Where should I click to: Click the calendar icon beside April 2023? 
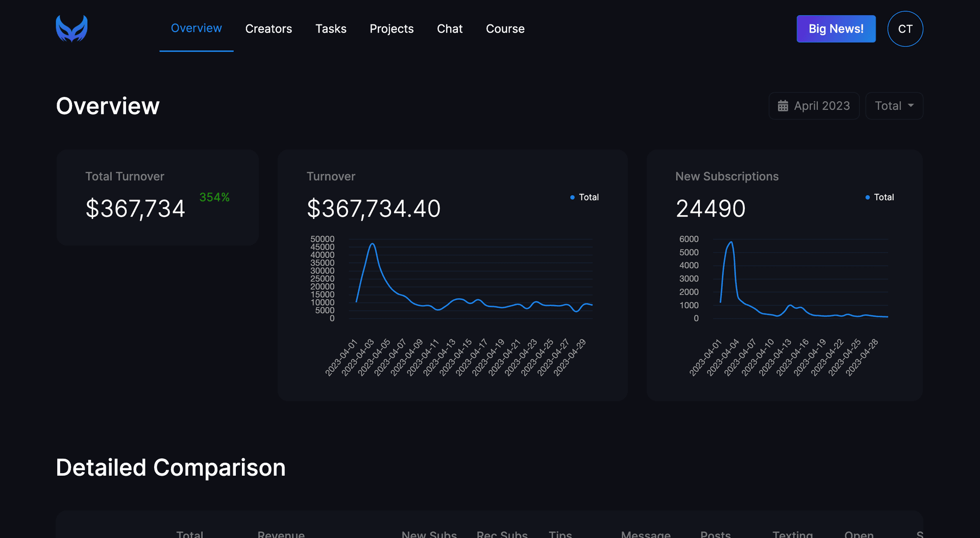(x=782, y=106)
